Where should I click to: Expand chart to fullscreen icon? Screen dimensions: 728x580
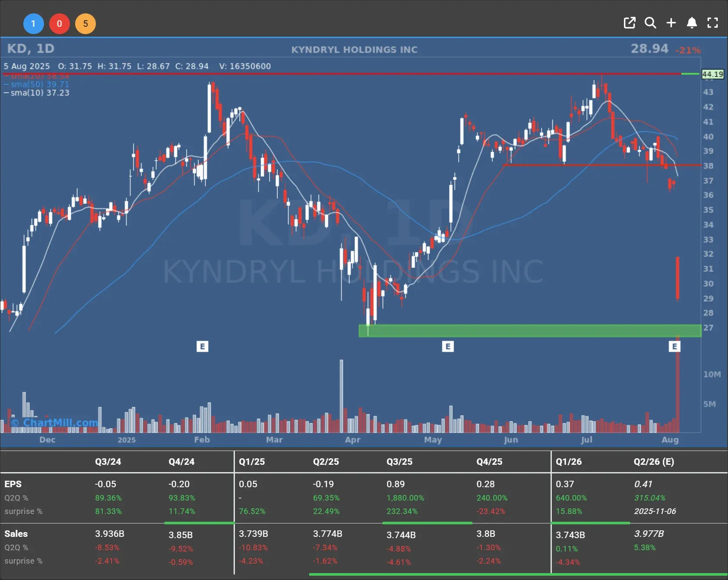(x=712, y=23)
